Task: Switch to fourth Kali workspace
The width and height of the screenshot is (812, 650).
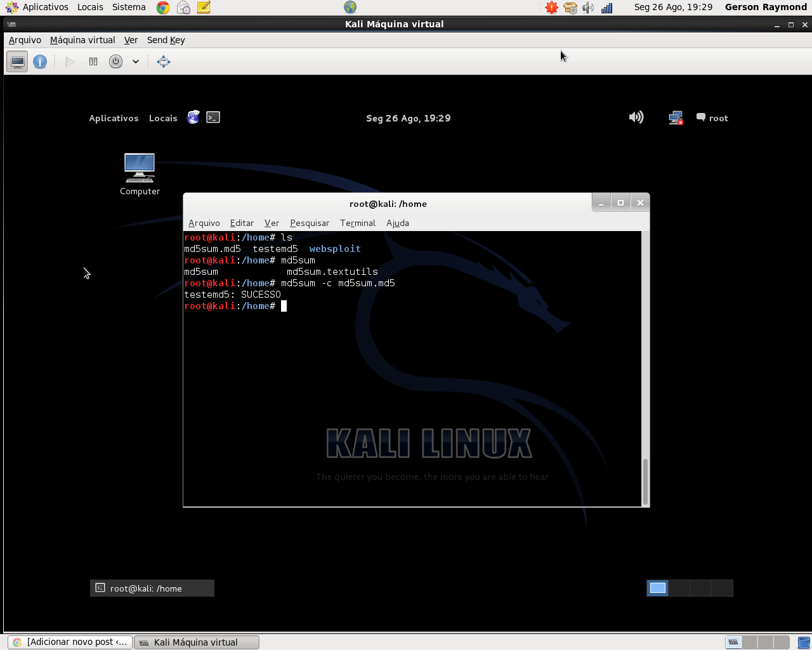Action: coord(723,588)
